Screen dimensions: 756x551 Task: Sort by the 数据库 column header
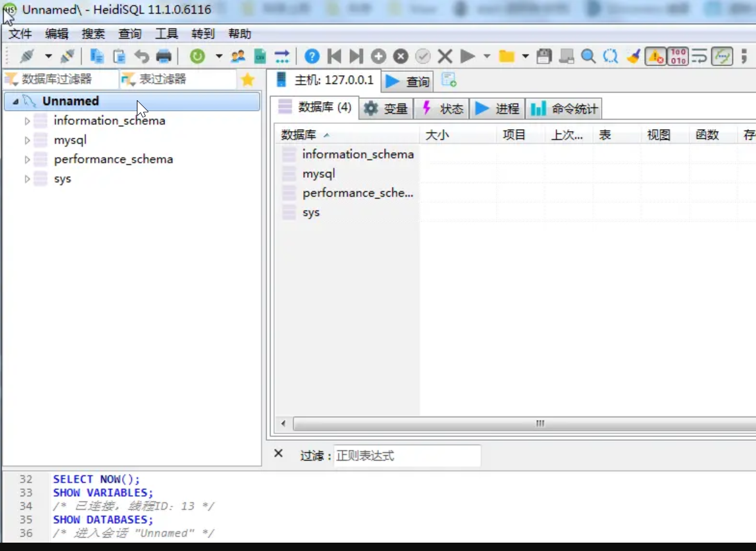pyautogui.click(x=347, y=135)
